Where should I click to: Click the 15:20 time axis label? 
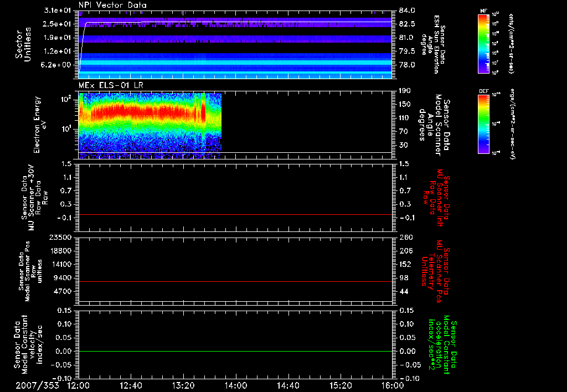[x=341, y=385]
